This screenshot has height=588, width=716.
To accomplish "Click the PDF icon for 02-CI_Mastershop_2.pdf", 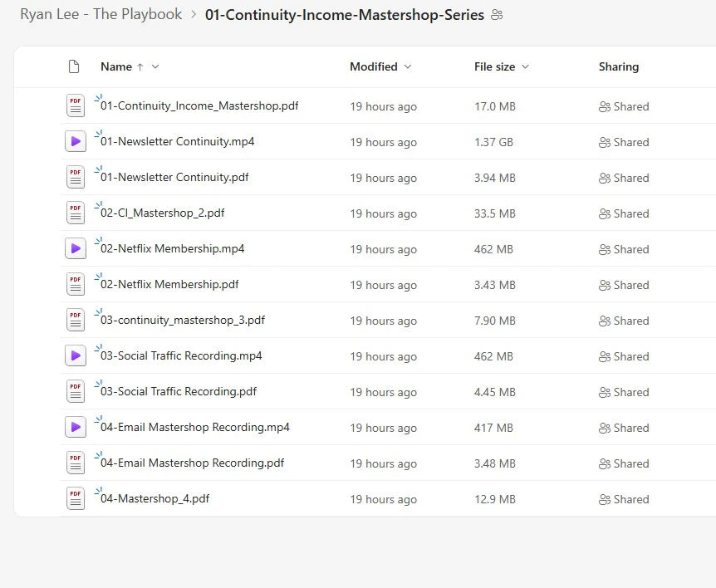I will (x=76, y=213).
